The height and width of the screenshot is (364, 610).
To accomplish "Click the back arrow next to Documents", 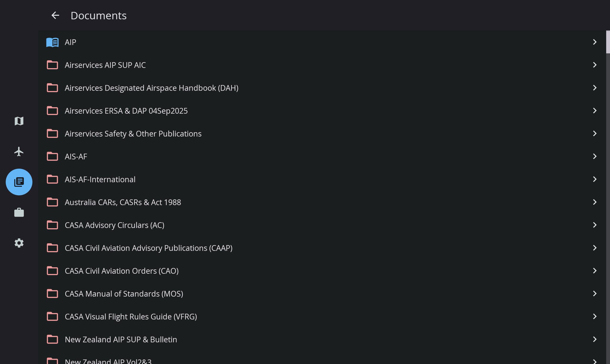I will point(55,15).
